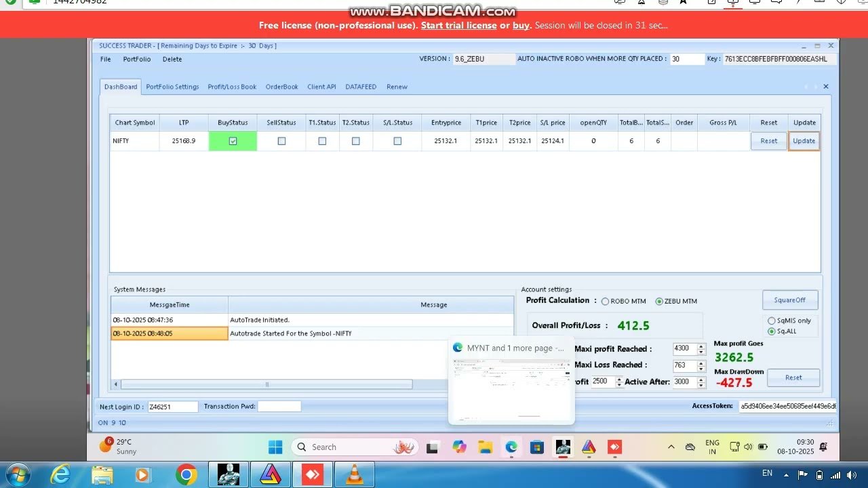Open the Copilot icon in taskbar
The height and width of the screenshot is (488, 868).
tap(459, 447)
